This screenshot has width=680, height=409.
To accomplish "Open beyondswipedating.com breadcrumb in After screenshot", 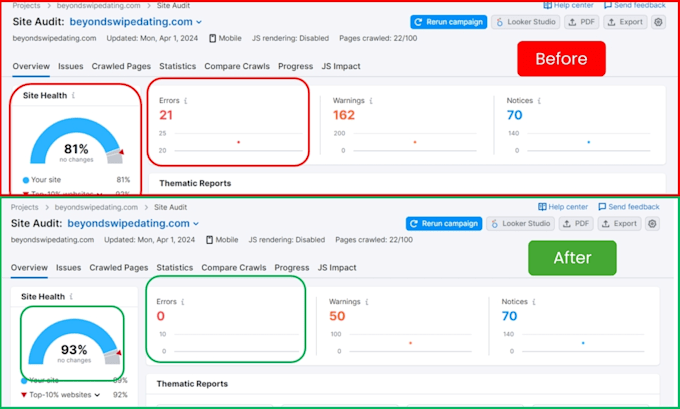I will 96,207.
